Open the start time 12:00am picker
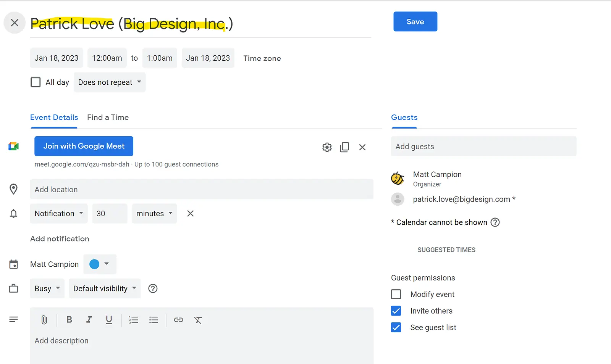 pos(107,58)
